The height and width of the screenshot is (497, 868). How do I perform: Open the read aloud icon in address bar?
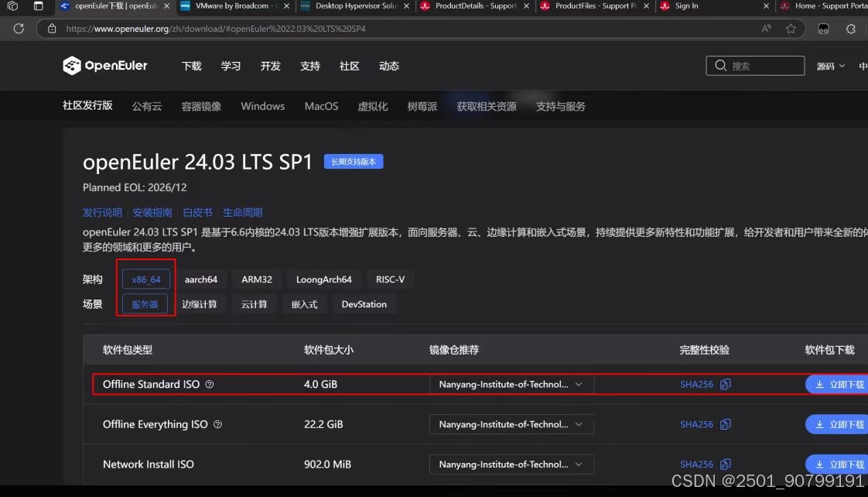(766, 29)
